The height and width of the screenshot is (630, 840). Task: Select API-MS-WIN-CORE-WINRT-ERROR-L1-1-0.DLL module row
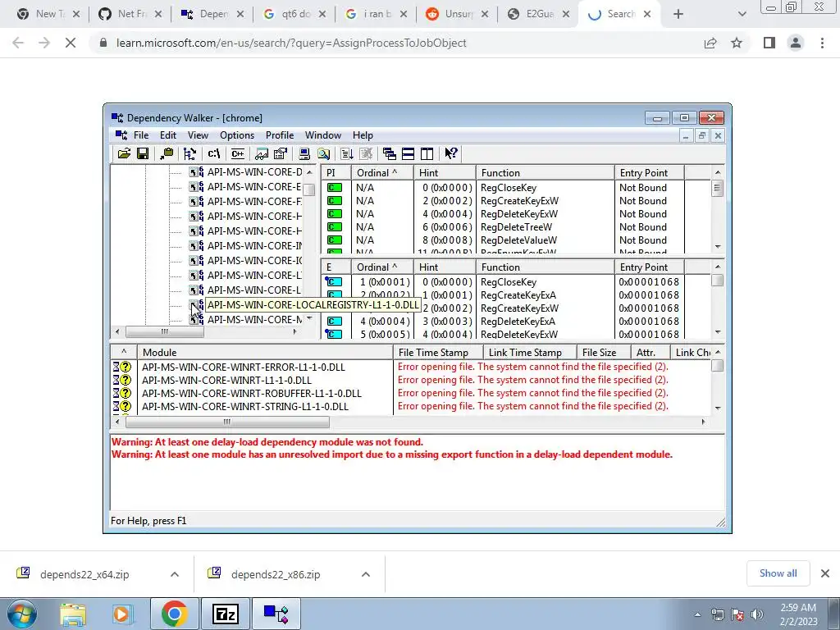click(x=410, y=367)
